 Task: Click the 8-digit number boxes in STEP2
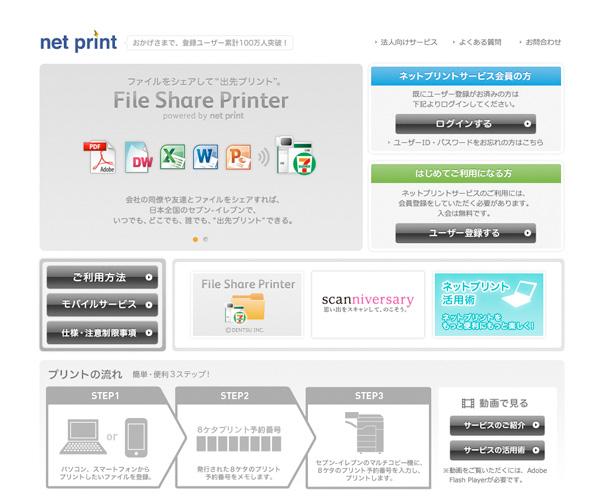pyautogui.click(x=239, y=444)
